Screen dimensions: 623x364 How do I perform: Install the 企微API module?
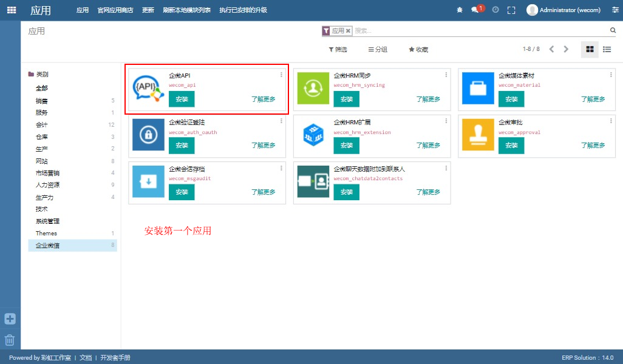[182, 99]
